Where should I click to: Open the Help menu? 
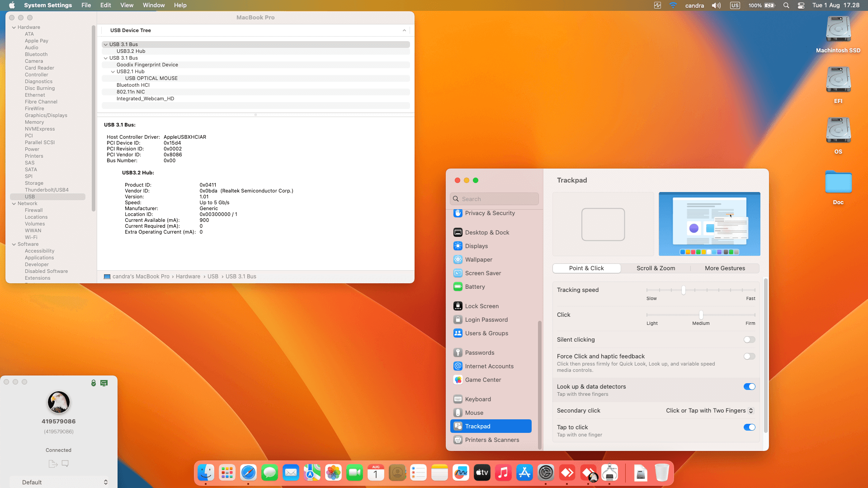[180, 5]
